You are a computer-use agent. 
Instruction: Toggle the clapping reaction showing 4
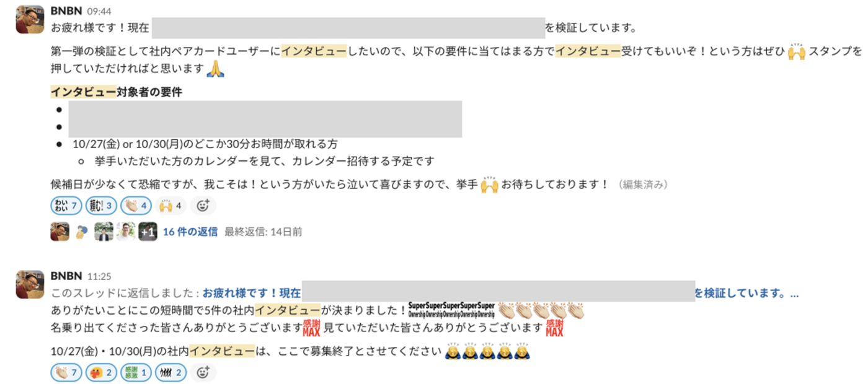(136, 206)
